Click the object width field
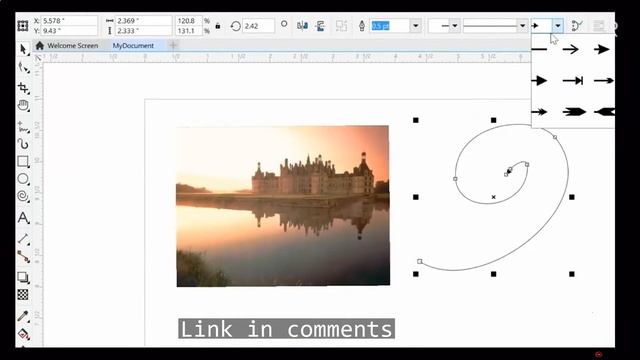Image resolution: width=640 pixels, height=360 pixels. (144, 21)
